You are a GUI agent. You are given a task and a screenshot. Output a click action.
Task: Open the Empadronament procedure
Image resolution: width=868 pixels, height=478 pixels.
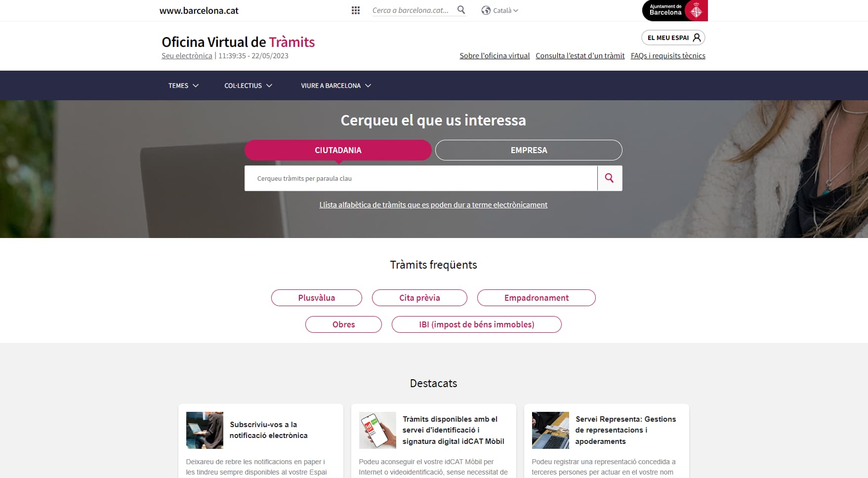[536, 298]
